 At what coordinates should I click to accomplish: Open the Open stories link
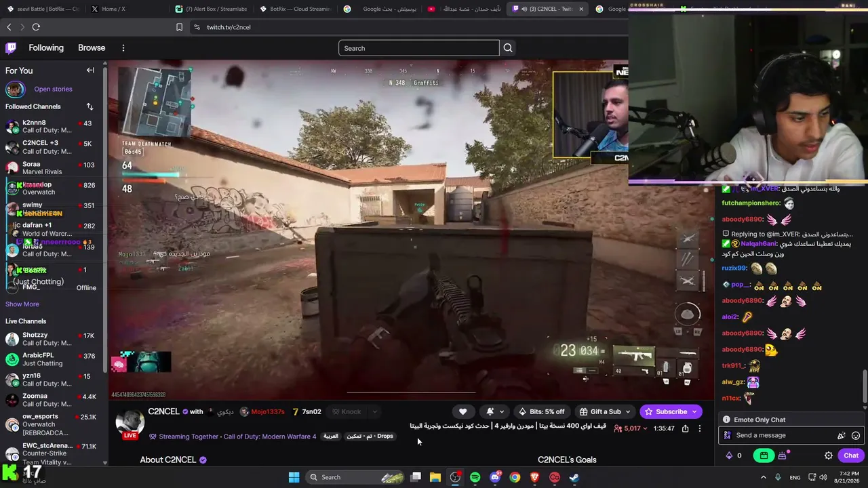[53, 89]
